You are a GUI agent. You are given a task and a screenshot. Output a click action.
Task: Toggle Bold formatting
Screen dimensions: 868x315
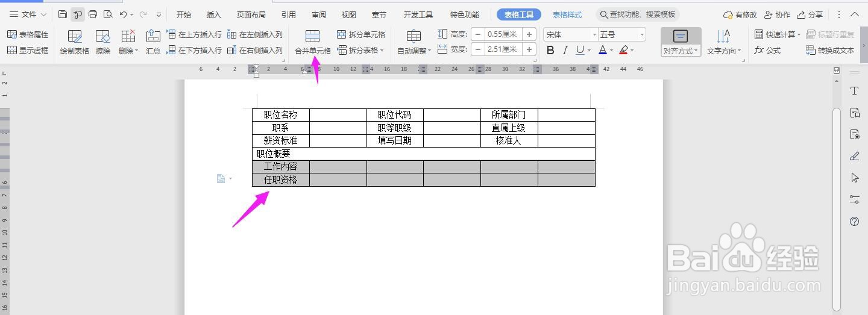(550, 51)
